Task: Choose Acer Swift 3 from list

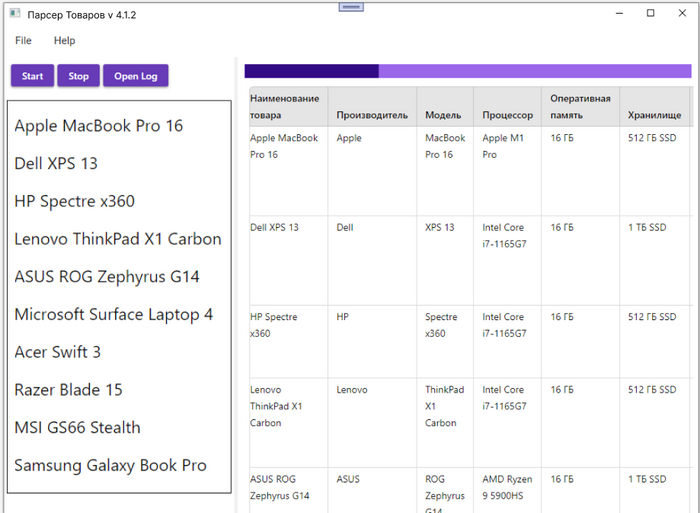Action: [57, 352]
